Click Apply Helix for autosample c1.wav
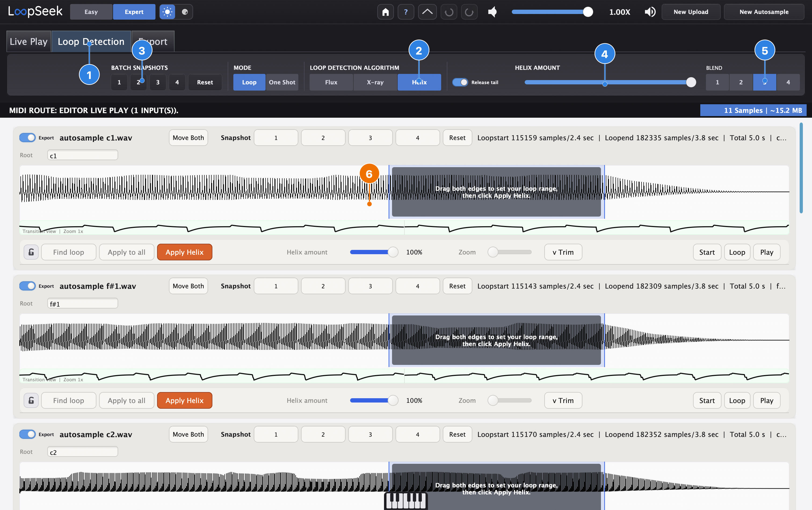This screenshot has height=510, width=812. point(184,252)
